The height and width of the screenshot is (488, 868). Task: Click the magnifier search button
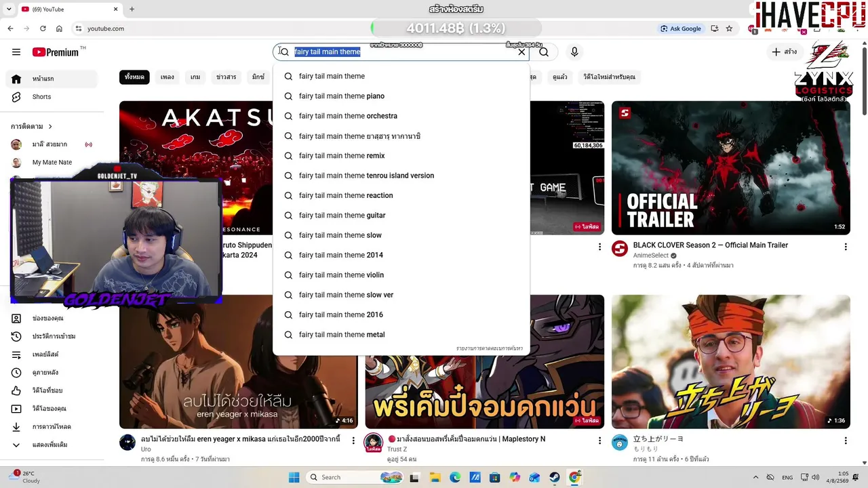pos(544,52)
